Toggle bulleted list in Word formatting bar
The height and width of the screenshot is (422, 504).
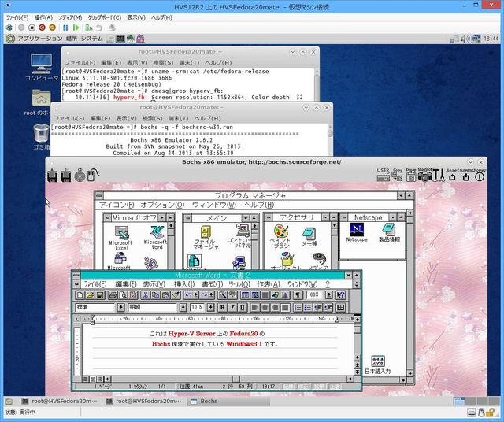308,308
